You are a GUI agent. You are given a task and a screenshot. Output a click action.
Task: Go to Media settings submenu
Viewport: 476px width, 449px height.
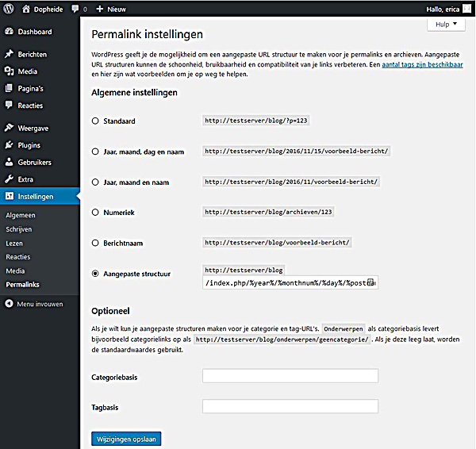(16, 271)
